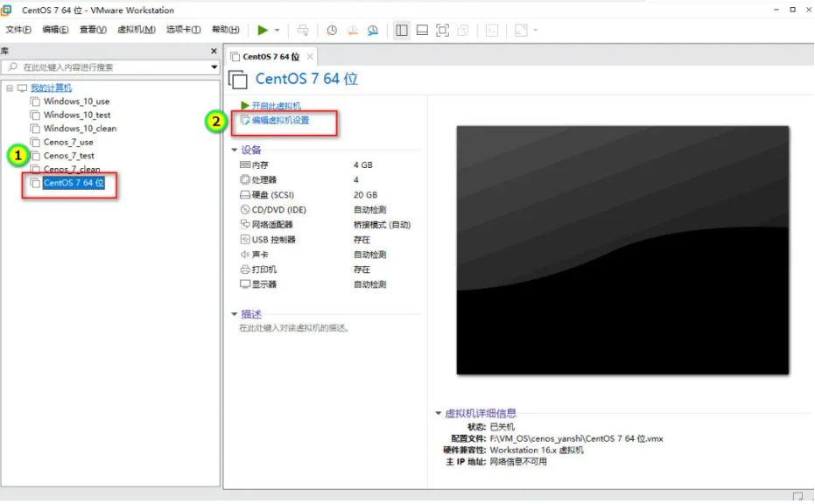Click the Send Ctrl+Alt+Del toolbar icon

point(304,29)
